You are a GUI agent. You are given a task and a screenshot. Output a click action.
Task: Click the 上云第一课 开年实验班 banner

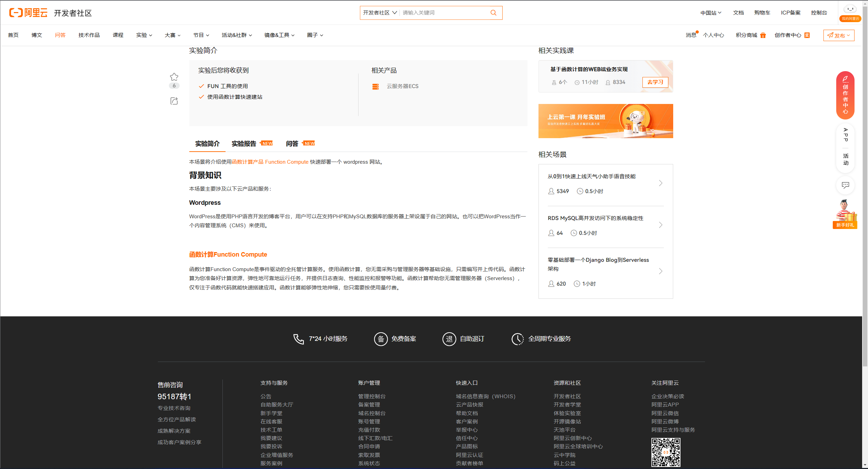[605, 121]
